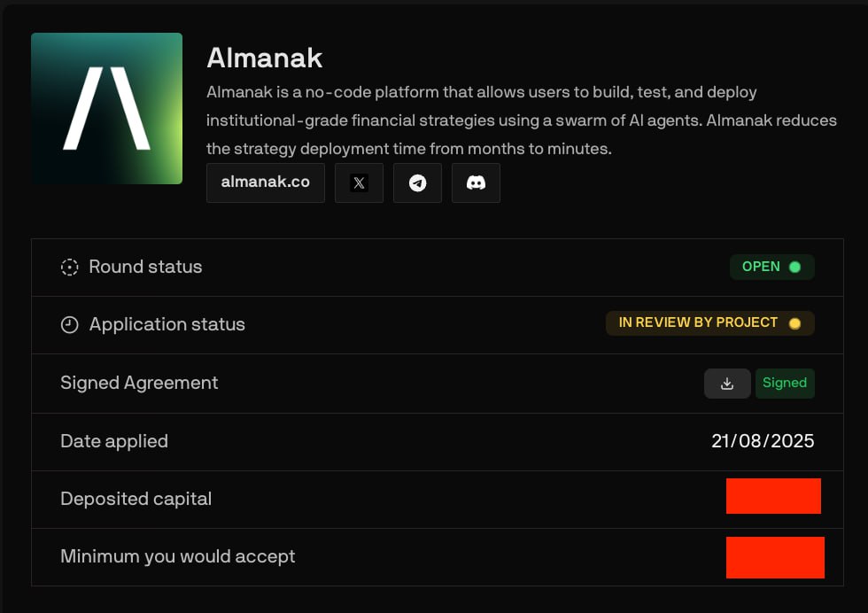The width and height of the screenshot is (868, 613).
Task: Click the Signed Agreement row label
Action: [x=139, y=383]
